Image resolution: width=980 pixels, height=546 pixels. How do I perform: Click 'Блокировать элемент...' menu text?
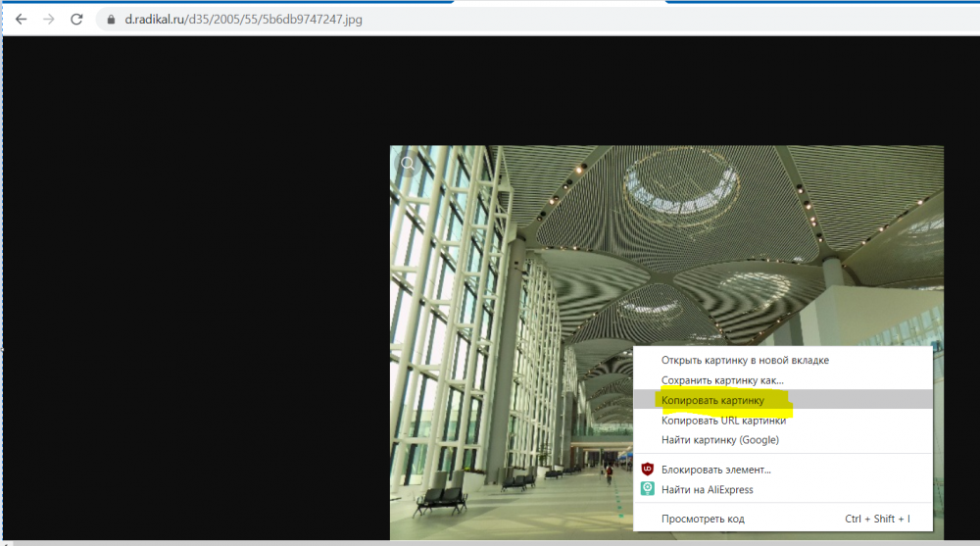click(715, 470)
